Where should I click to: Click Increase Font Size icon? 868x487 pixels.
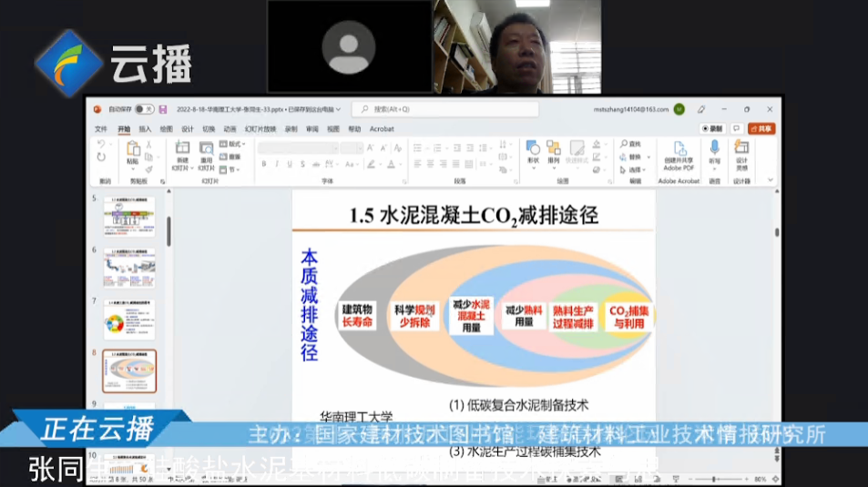pos(371,147)
